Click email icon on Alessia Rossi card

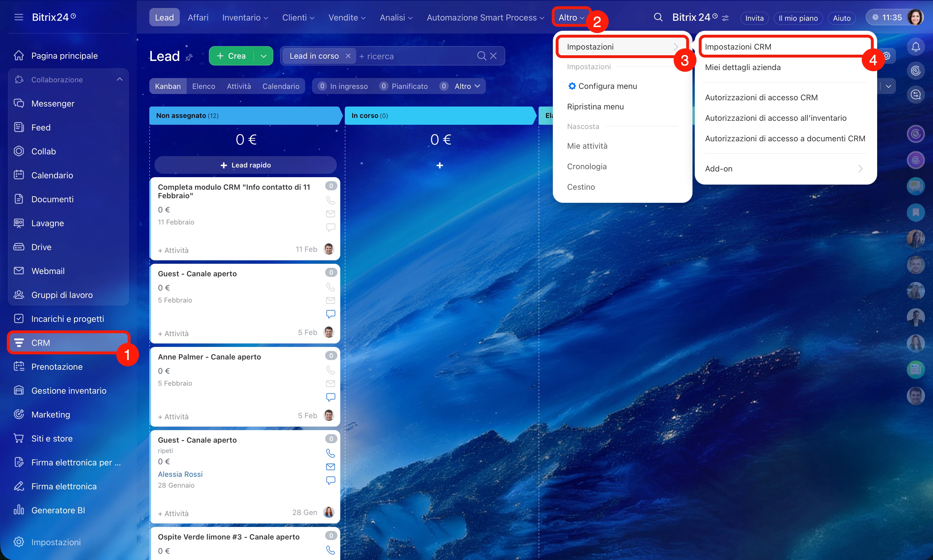(x=330, y=467)
